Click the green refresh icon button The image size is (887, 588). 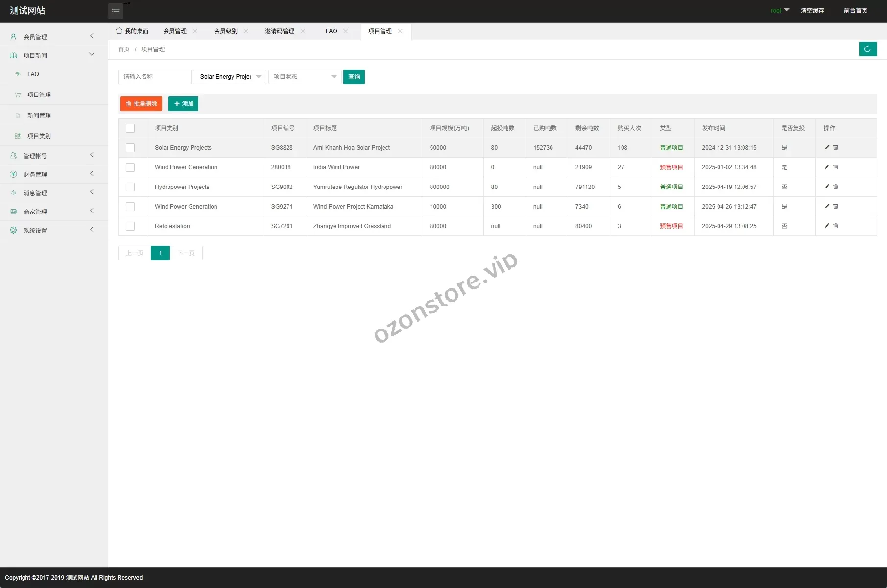tap(867, 49)
